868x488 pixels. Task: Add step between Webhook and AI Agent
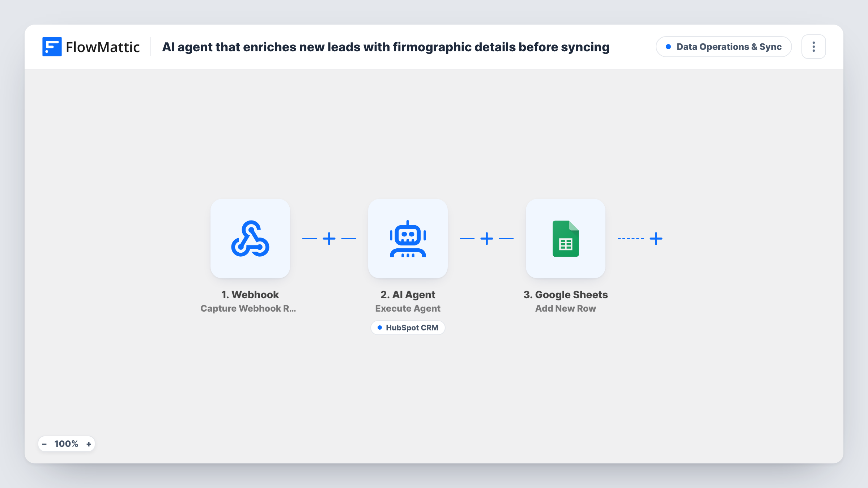(x=329, y=239)
